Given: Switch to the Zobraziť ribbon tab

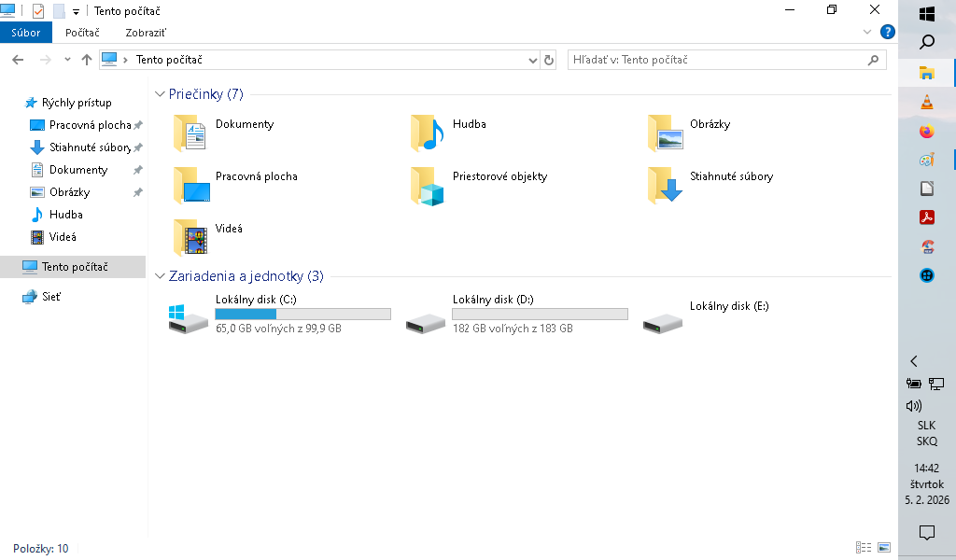Looking at the screenshot, I should pos(146,32).
